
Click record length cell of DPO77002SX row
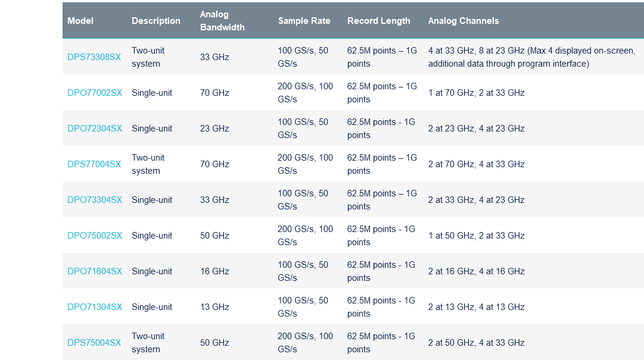click(x=382, y=93)
